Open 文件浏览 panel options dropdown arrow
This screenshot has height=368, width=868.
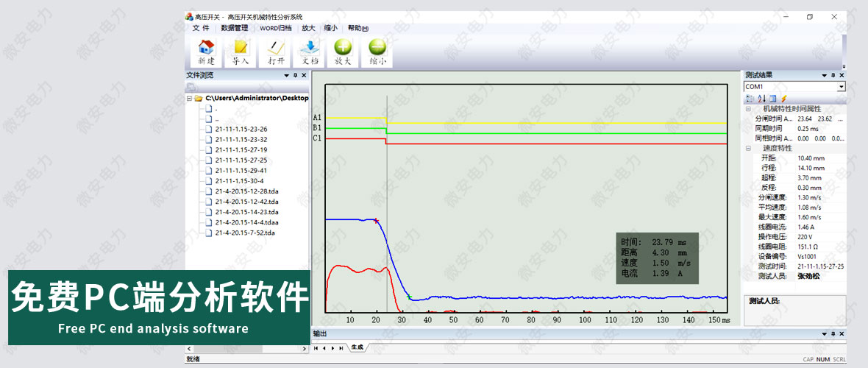(x=287, y=75)
